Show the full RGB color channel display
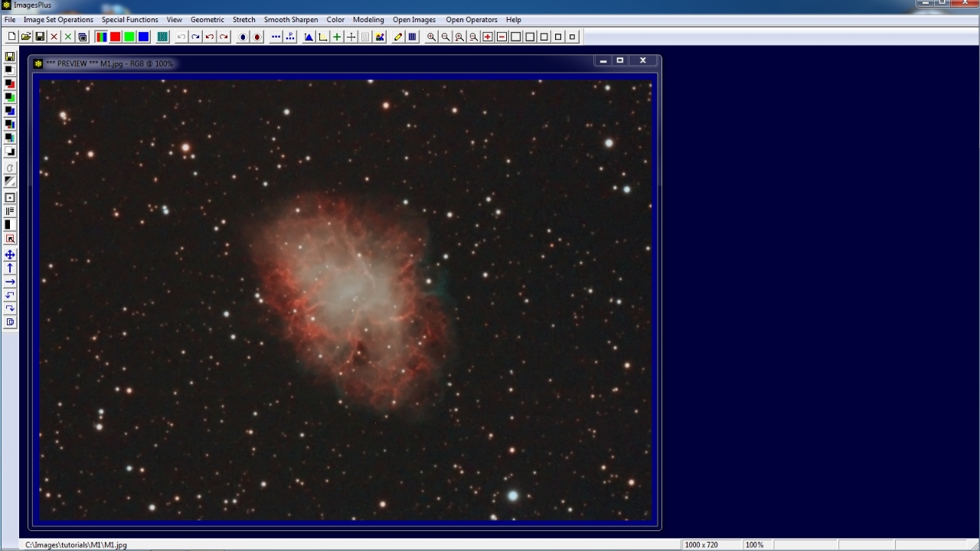The image size is (980, 551). (x=101, y=37)
